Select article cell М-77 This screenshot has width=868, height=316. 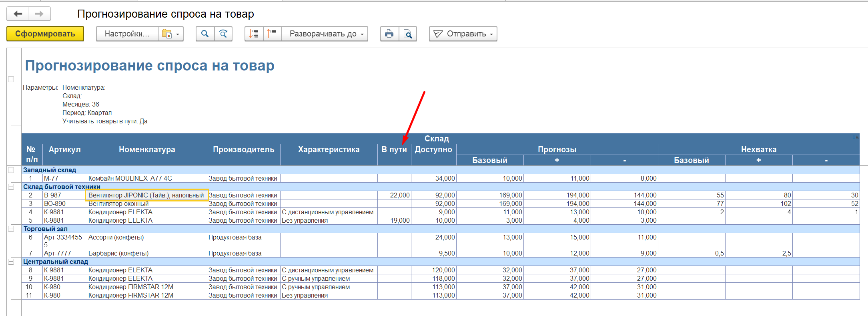click(x=65, y=178)
